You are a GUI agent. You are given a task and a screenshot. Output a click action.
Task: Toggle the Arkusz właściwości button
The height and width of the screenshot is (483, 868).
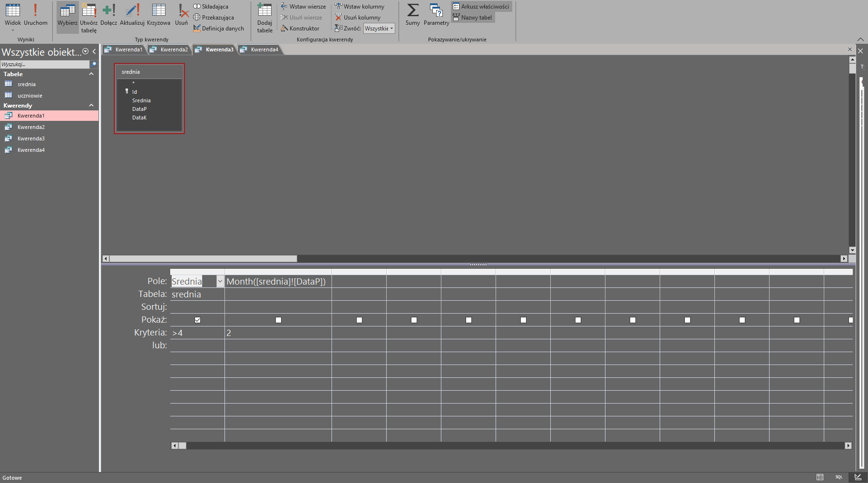pos(481,7)
